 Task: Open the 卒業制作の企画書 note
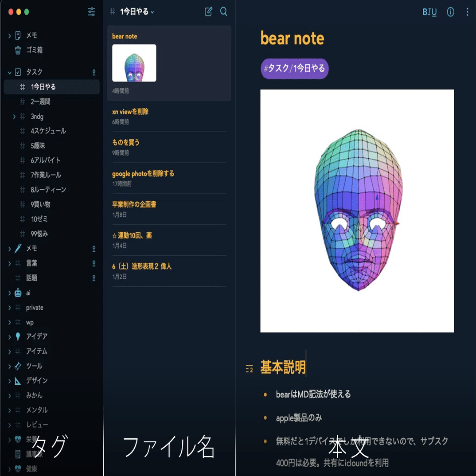[x=169, y=209]
